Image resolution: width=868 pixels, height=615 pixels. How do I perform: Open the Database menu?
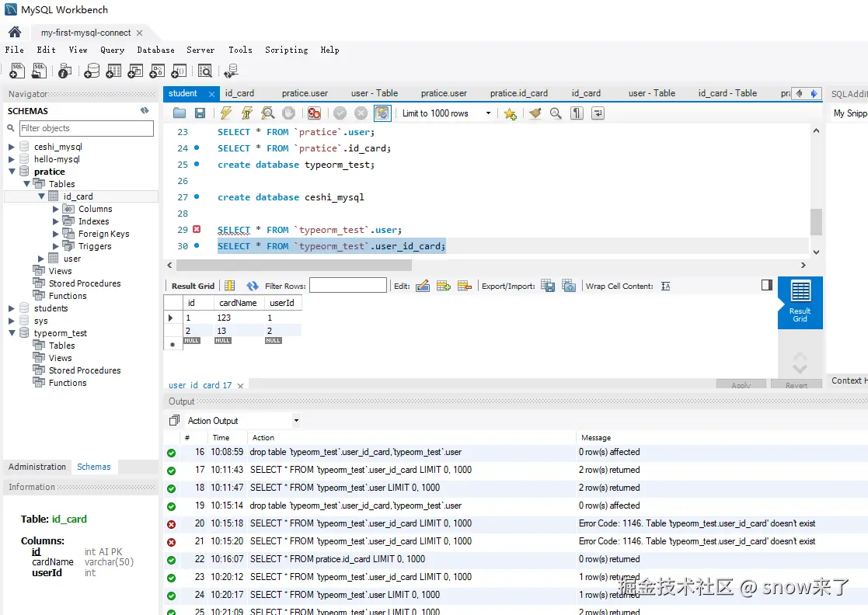pos(155,50)
